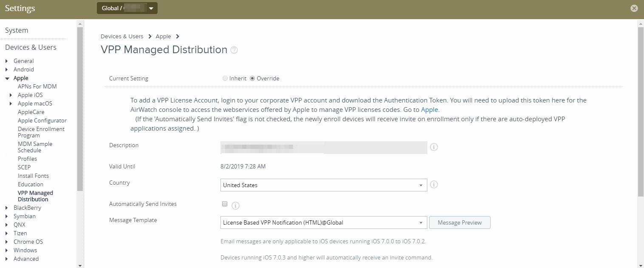Close the Settings dialog with X icon
644x268 pixels.
pyautogui.click(x=634, y=8)
